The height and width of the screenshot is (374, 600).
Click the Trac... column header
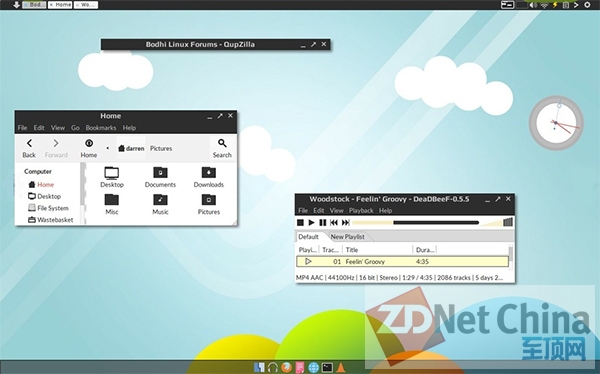(x=331, y=250)
